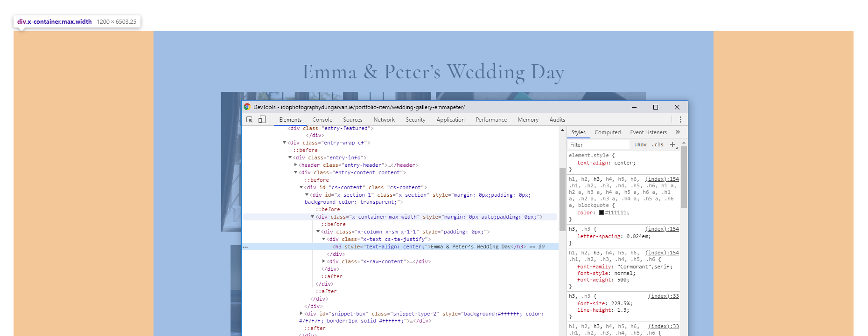Activate the inspect element picker icon
The width and height of the screenshot is (868, 336).
[250, 120]
